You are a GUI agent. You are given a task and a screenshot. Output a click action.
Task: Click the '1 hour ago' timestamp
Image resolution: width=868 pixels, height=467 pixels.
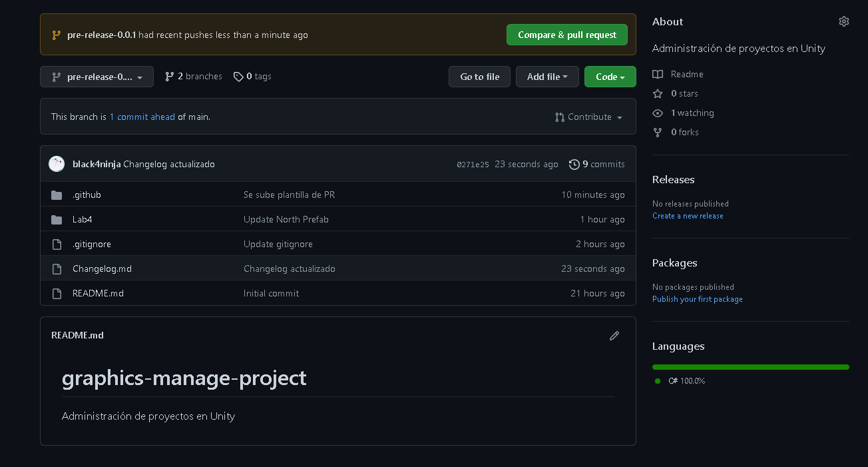[x=602, y=220]
